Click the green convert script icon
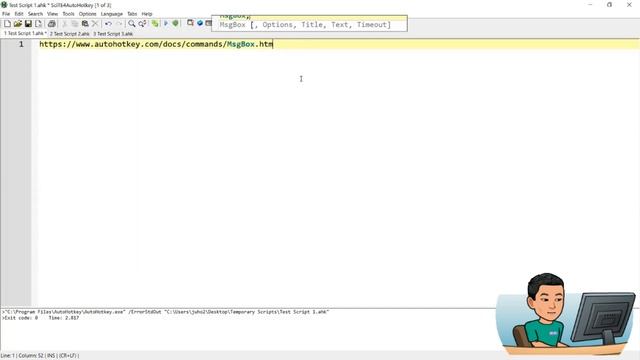The height and width of the screenshot is (360, 640). [x=155, y=24]
